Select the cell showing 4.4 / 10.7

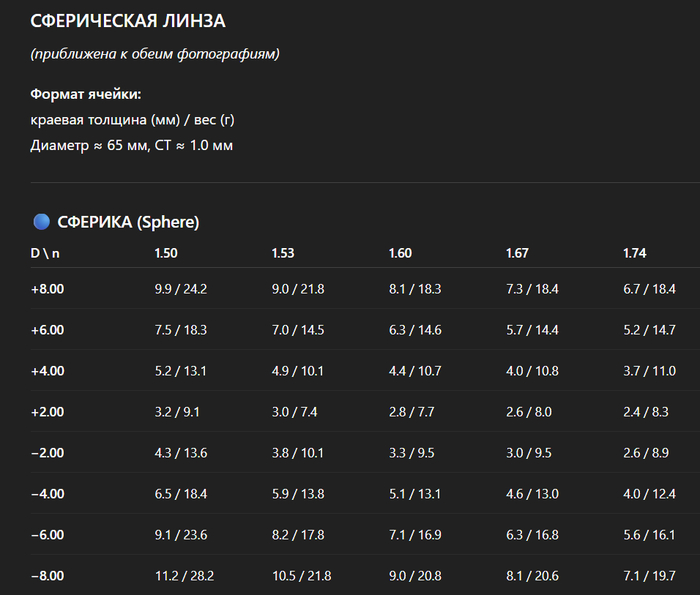(415, 371)
